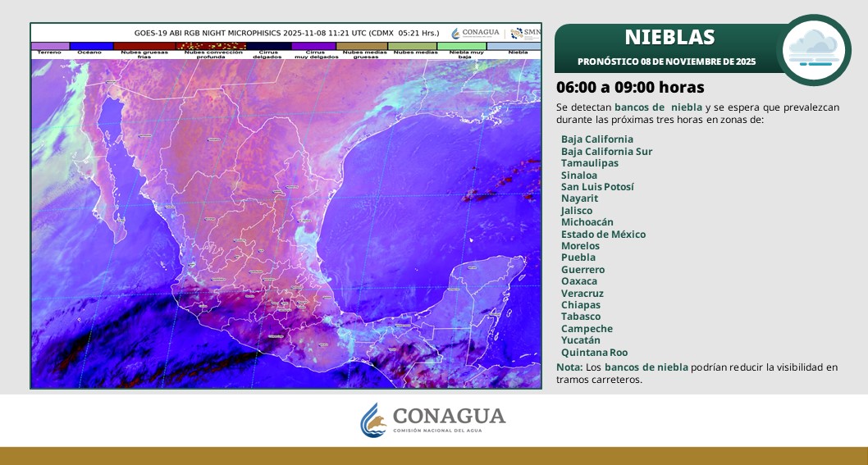Click the 06:00 a 09:00 horas heading
868x465 pixels.
[x=629, y=88]
